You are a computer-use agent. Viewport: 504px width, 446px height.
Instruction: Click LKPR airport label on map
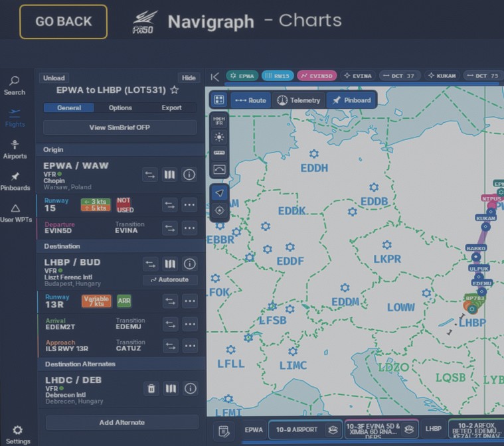pyautogui.click(x=387, y=259)
